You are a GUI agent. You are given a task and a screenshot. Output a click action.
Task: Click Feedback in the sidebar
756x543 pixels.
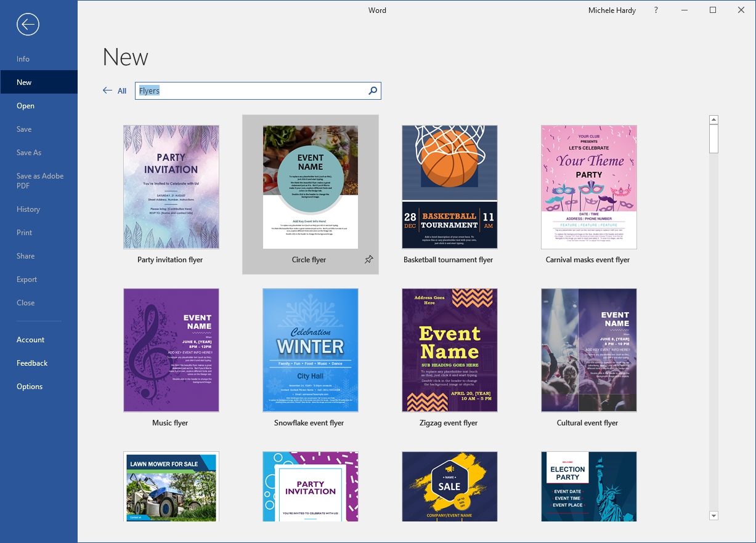[32, 363]
